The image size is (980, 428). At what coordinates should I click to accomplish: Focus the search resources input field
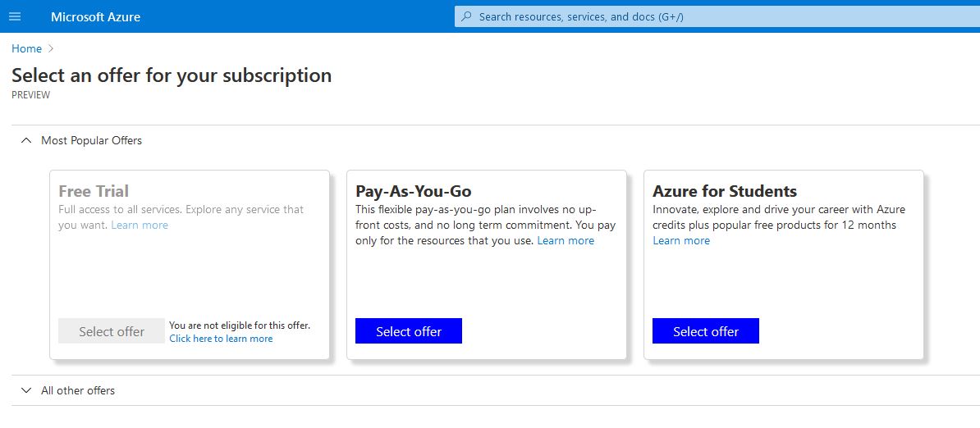pyautogui.click(x=717, y=17)
